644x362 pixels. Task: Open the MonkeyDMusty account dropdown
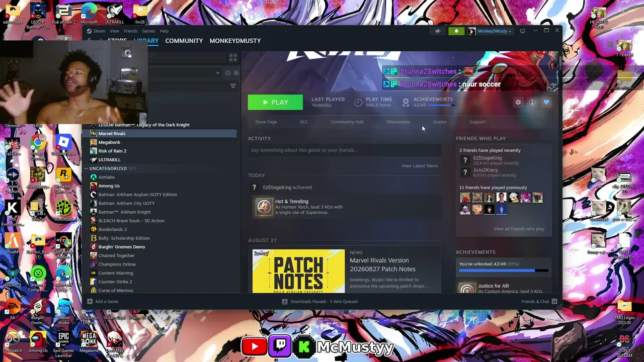(490, 31)
